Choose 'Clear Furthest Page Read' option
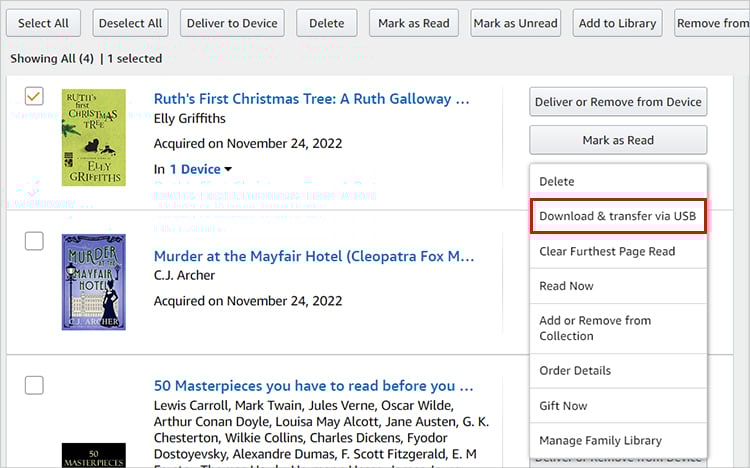 (x=607, y=251)
